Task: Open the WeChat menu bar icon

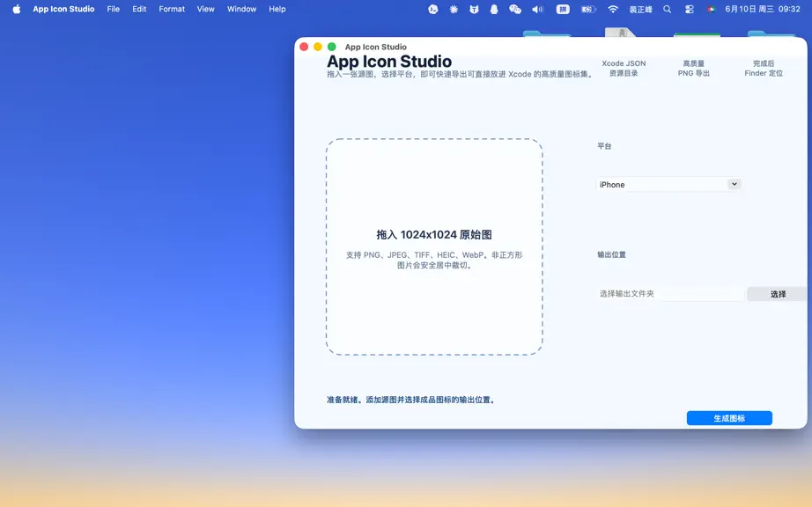Action: tap(514, 9)
